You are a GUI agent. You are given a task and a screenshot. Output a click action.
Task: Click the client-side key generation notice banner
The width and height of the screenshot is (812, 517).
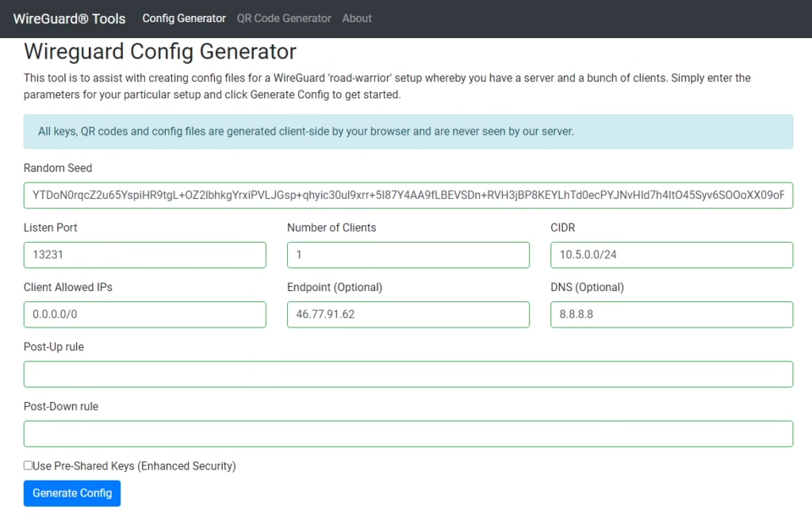(x=408, y=131)
